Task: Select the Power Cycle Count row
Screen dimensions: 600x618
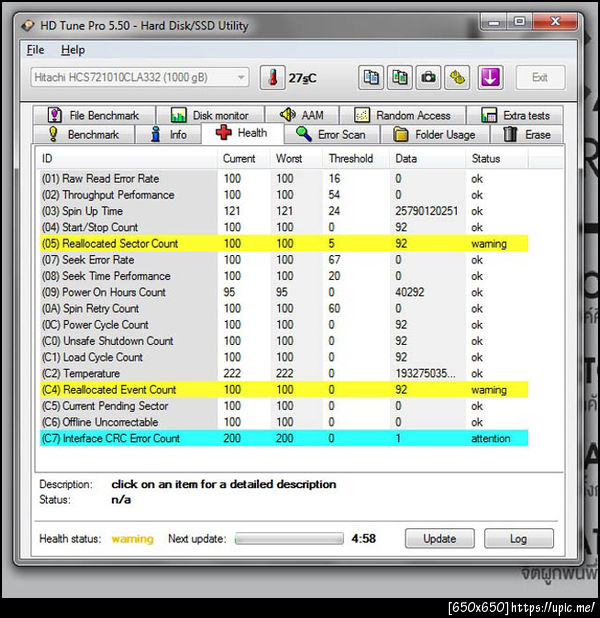Action: (284, 325)
